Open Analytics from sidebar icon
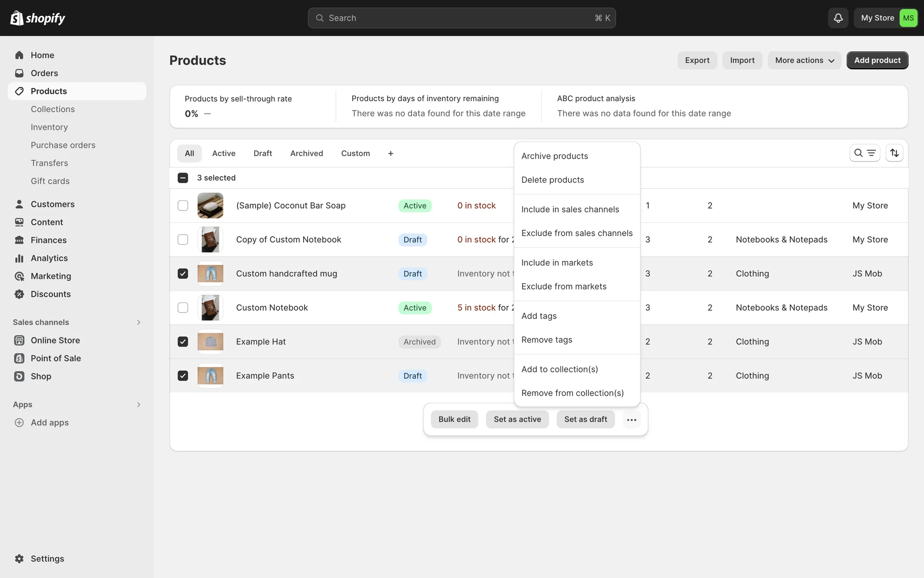This screenshot has height=578, width=924. point(19,258)
